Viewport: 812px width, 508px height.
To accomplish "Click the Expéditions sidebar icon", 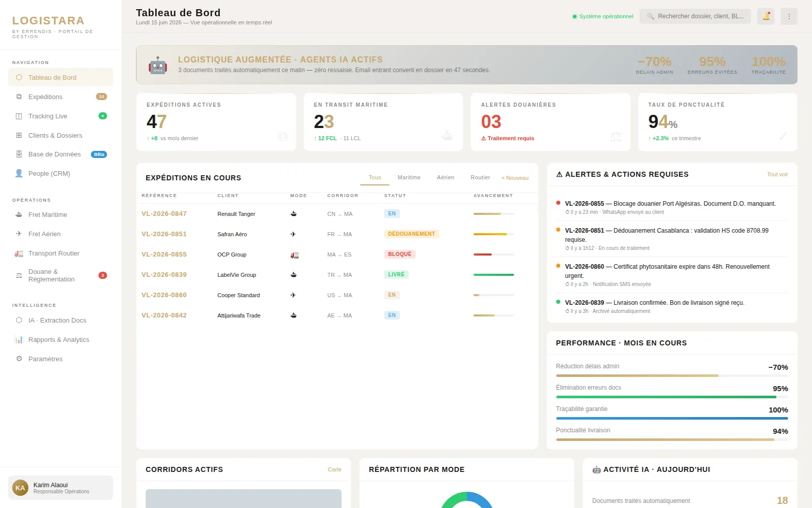I will pos(19,97).
